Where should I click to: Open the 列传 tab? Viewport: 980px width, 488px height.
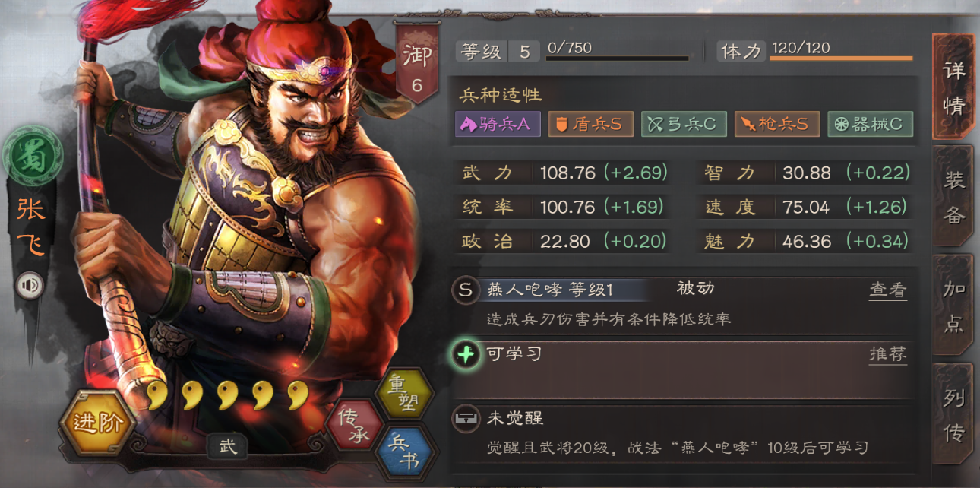[953, 417]
